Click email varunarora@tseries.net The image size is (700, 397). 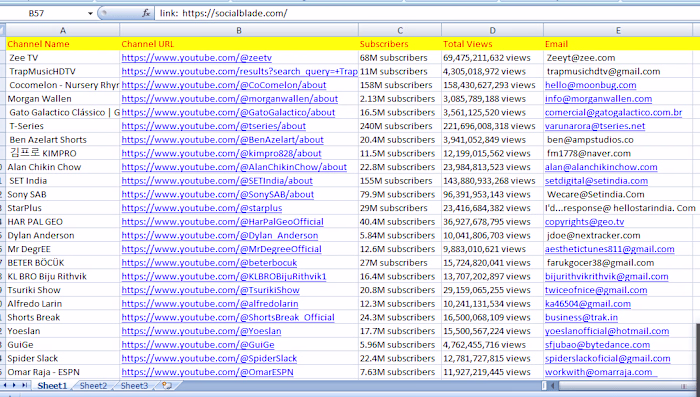[595, 126]
